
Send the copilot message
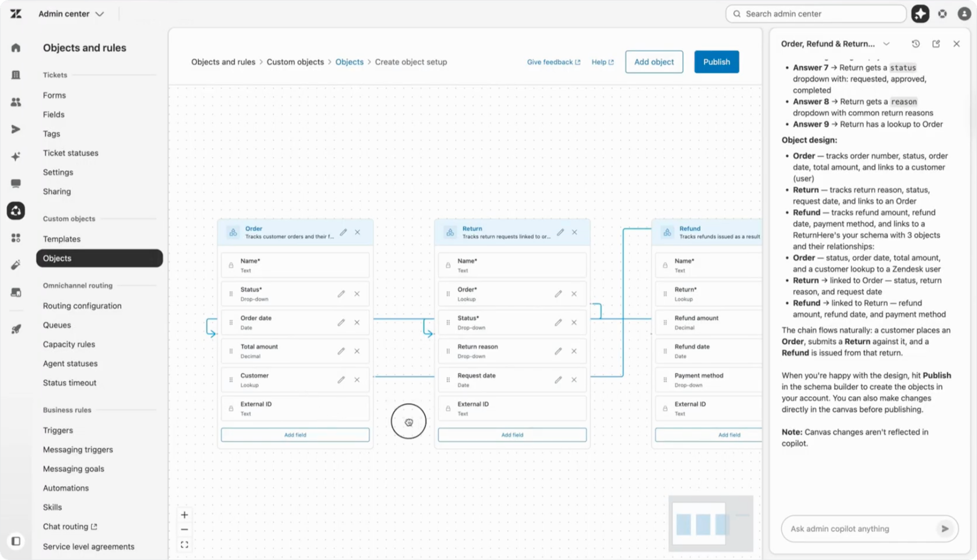pos(945,529)
